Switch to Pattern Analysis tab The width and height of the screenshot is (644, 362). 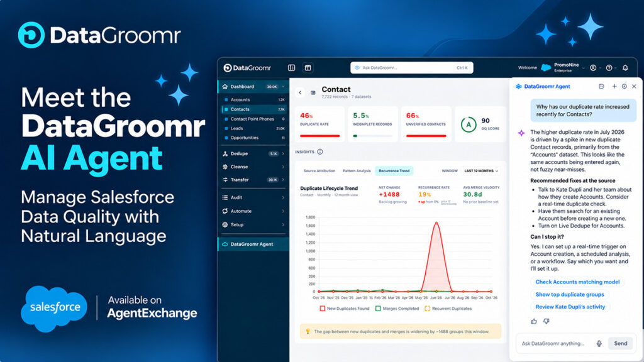click(357, 171)
